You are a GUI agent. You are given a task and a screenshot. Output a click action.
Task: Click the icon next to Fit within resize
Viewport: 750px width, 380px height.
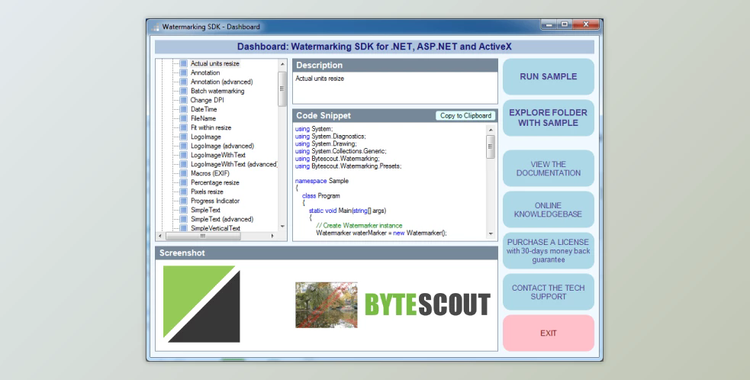183,128
